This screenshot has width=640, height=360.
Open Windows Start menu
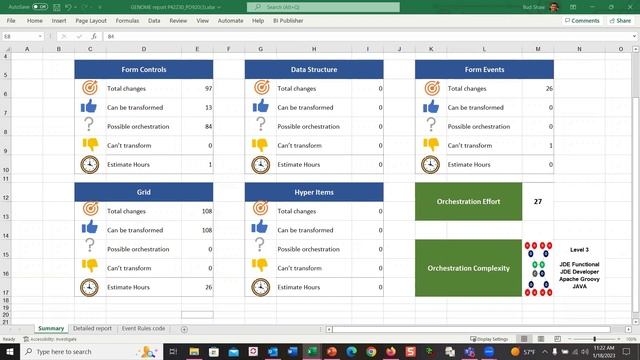pos(10,351)
